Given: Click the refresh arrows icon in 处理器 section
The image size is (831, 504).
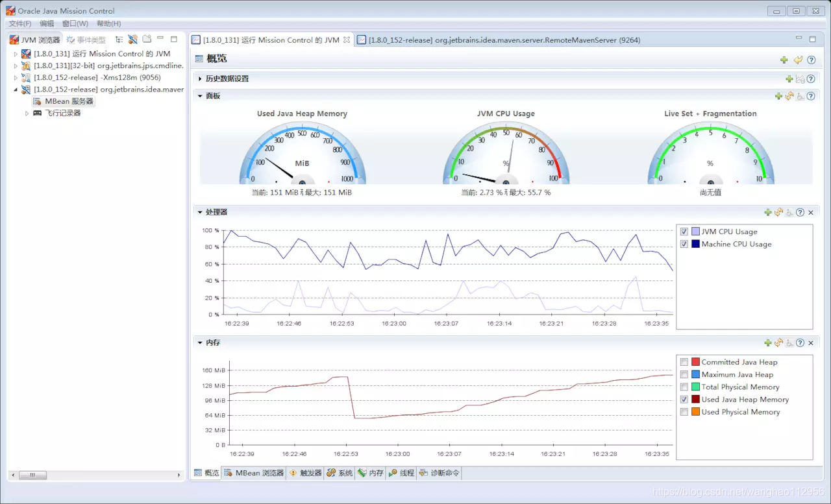Looking at the screenshot, I should 779,212.
